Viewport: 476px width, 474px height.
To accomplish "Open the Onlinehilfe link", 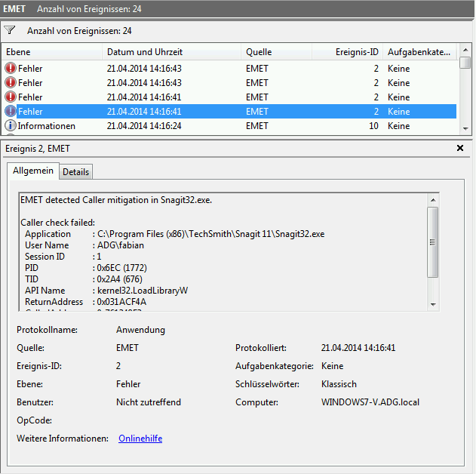I will (140, 439).
